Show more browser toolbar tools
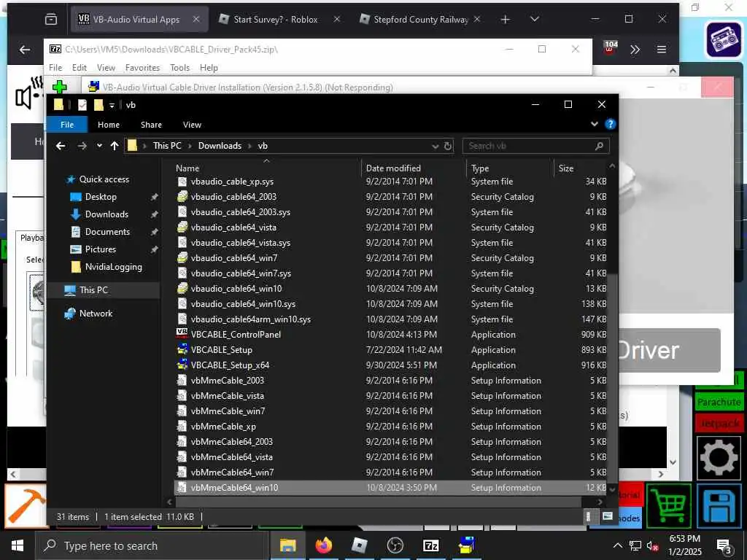The image size is (747, 560). click(635, 49)
